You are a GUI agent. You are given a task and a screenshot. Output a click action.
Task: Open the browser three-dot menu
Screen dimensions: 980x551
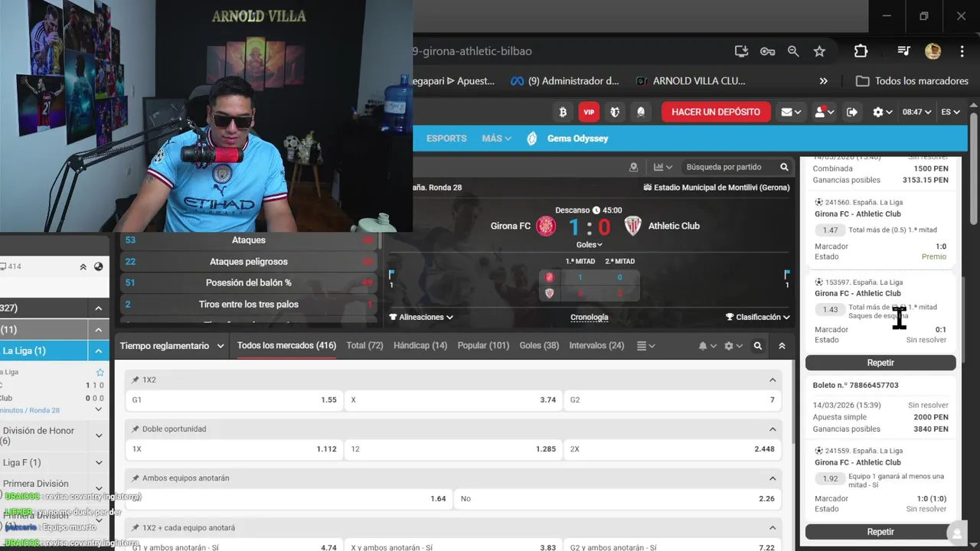click(962, 51)
